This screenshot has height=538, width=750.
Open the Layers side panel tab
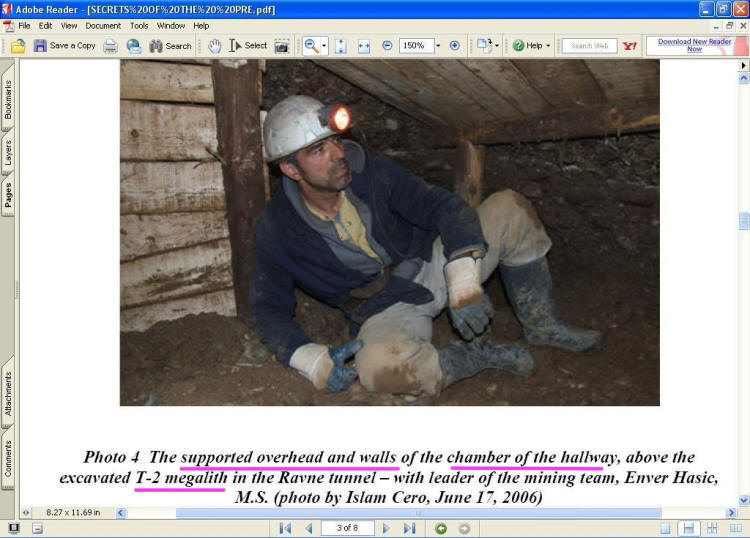pos(8,153)
